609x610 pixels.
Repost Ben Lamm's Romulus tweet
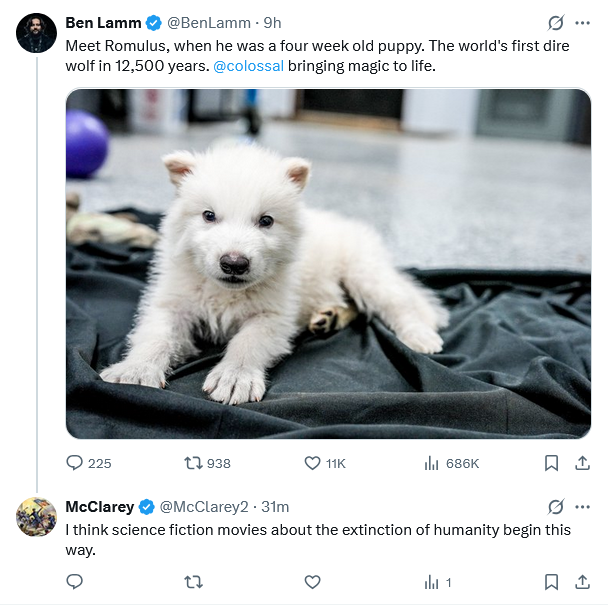click(194, 463)
